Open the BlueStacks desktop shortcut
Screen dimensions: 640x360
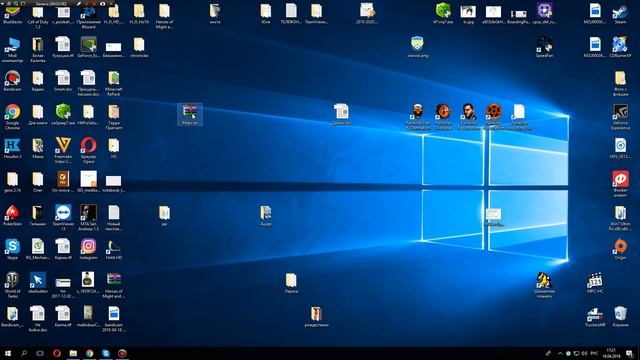12,14
